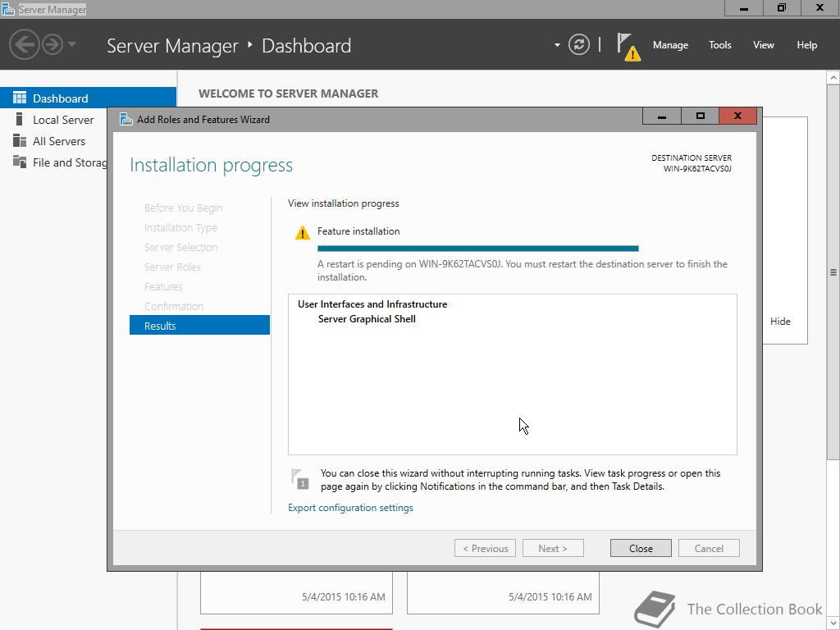Click the Before You Begin wizard step
The image size is (840, 630).
point(183,208)
